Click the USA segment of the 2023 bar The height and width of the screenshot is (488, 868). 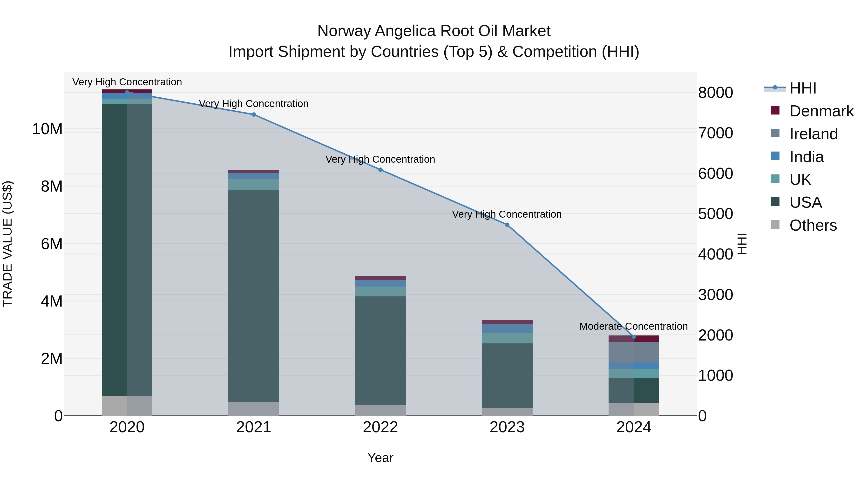(x=507, y=376)
